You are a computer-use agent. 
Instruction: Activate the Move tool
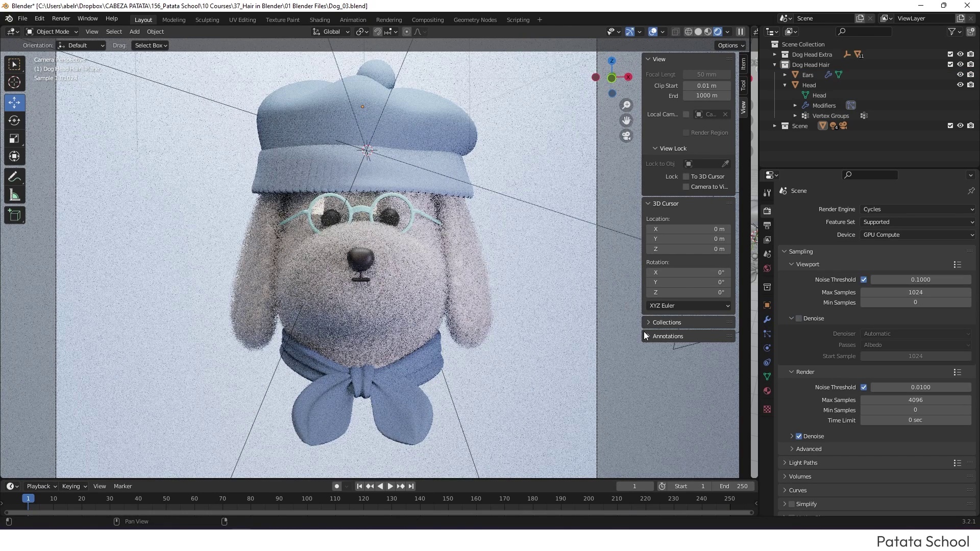(14, 103)
